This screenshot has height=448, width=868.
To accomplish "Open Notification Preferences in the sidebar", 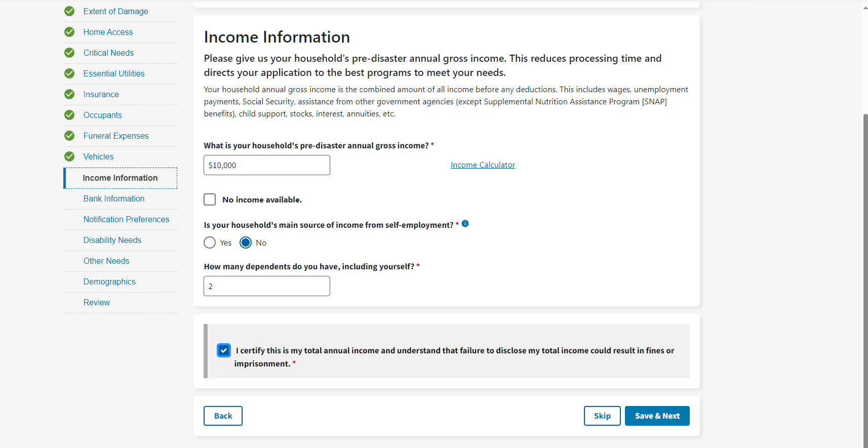I will pos(126,220).
